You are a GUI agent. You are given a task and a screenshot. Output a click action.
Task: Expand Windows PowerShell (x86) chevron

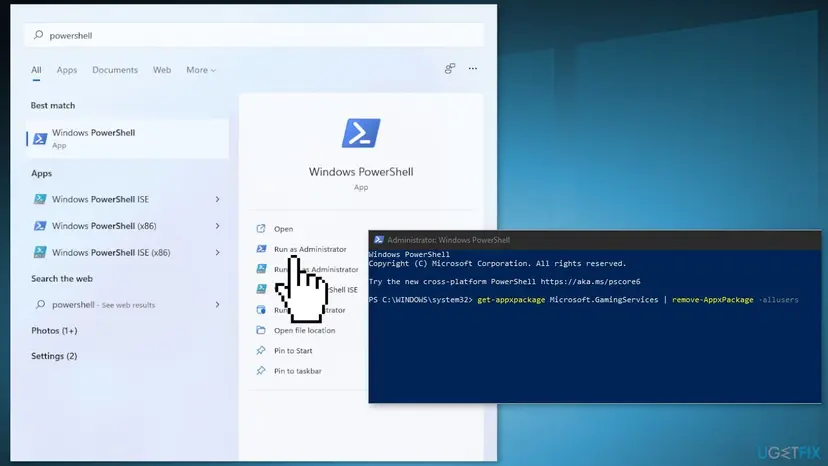click(217, 226)
